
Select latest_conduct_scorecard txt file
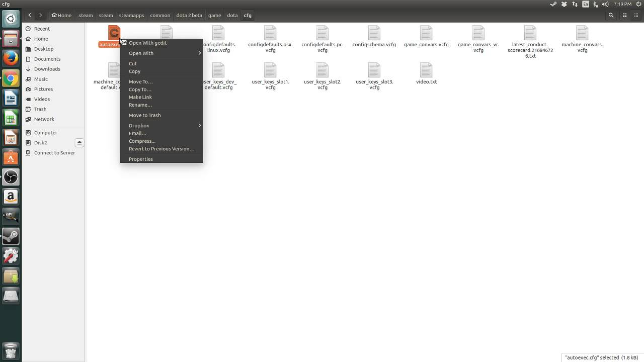click(530, 42)
